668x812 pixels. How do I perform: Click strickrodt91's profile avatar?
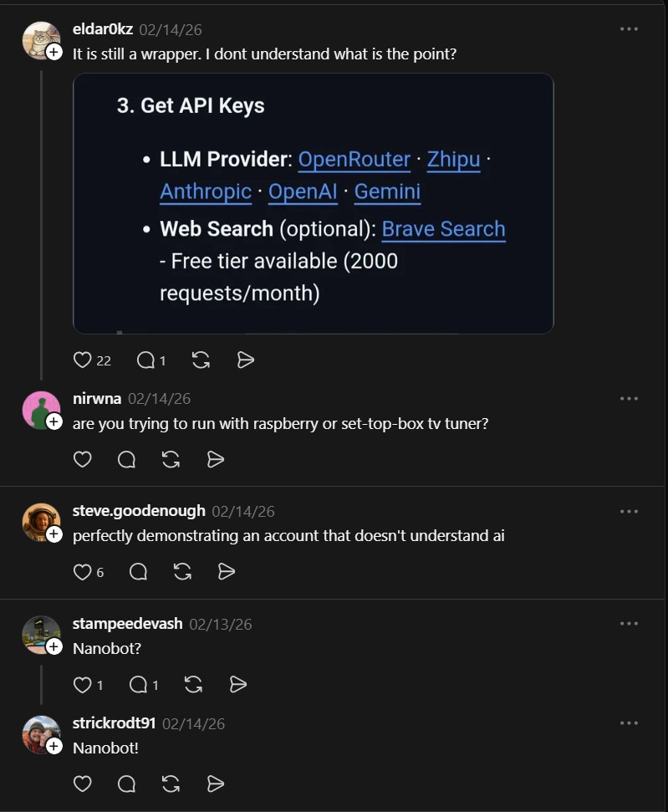[41, 734]
